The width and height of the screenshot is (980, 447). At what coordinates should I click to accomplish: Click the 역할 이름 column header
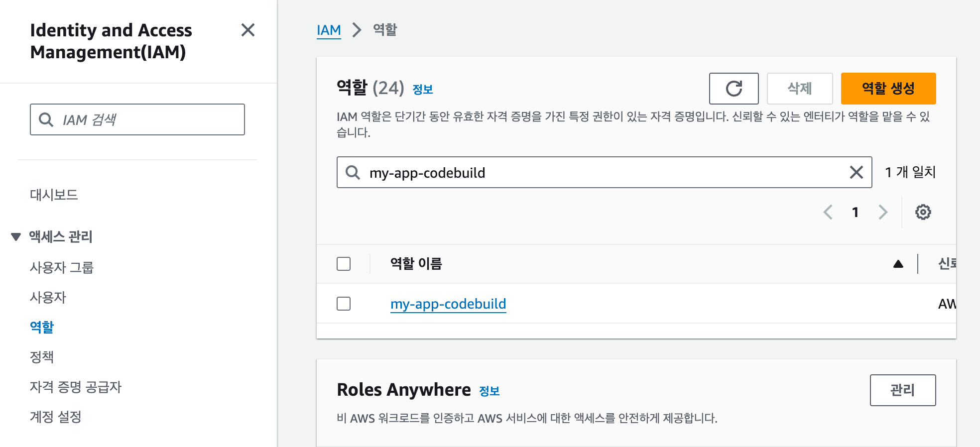416,264
